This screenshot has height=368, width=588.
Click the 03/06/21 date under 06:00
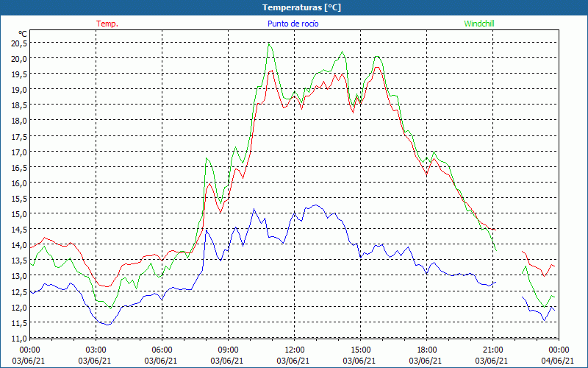(161, 361)
